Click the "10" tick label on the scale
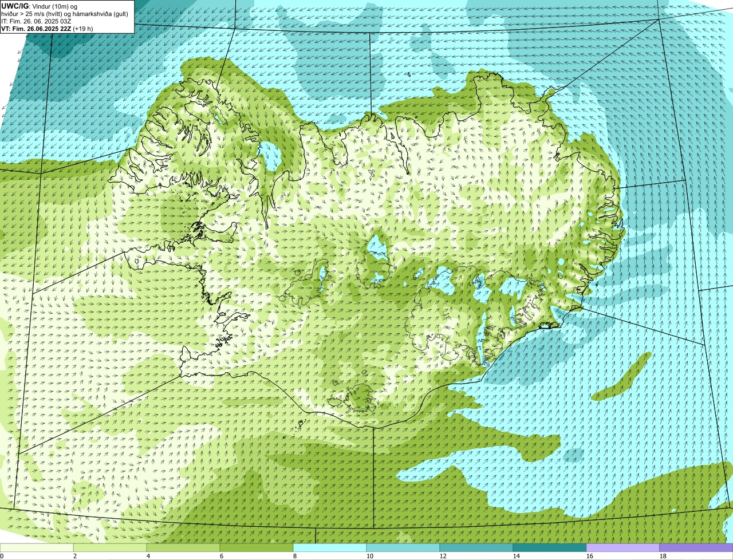Viewport: 733px width, 560px height. tap(370, 556)
